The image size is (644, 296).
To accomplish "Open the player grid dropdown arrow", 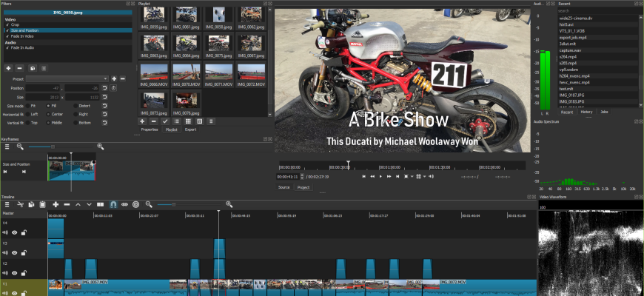I will click(x=424, y=177).
